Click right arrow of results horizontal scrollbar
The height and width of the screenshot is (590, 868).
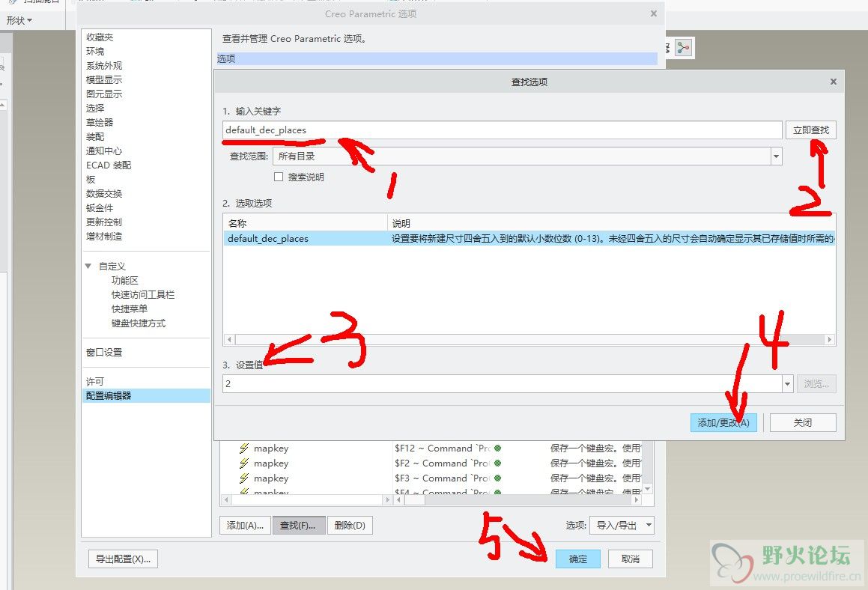(x=829, y=339)
